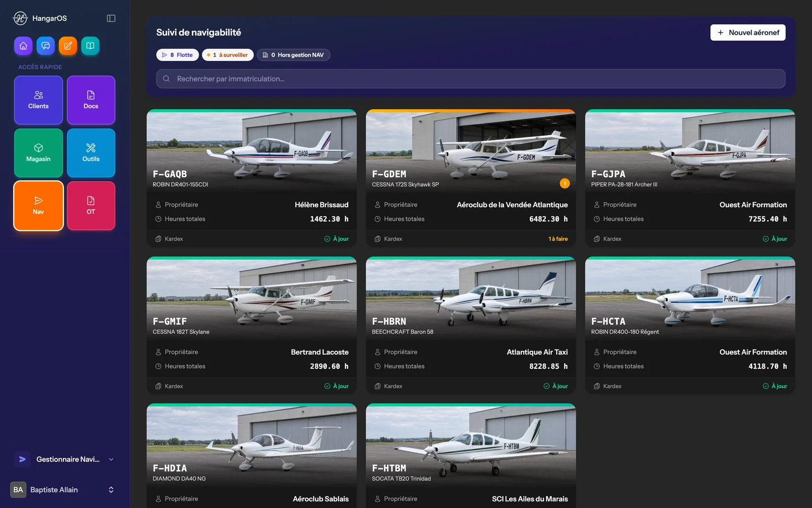
Task: Open Kardex link on the F-GJPA card
Action: point(607,239)
